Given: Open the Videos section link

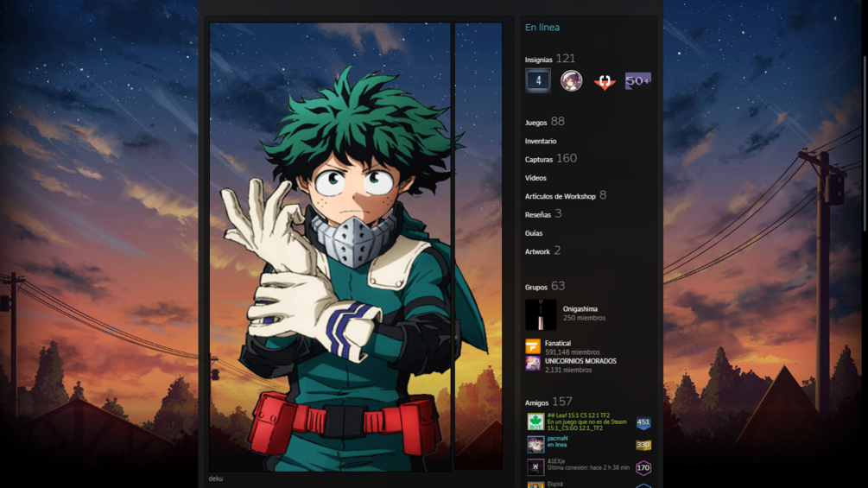Looking at the screenshot, I should pyautogui.click(x=535, y=178).
